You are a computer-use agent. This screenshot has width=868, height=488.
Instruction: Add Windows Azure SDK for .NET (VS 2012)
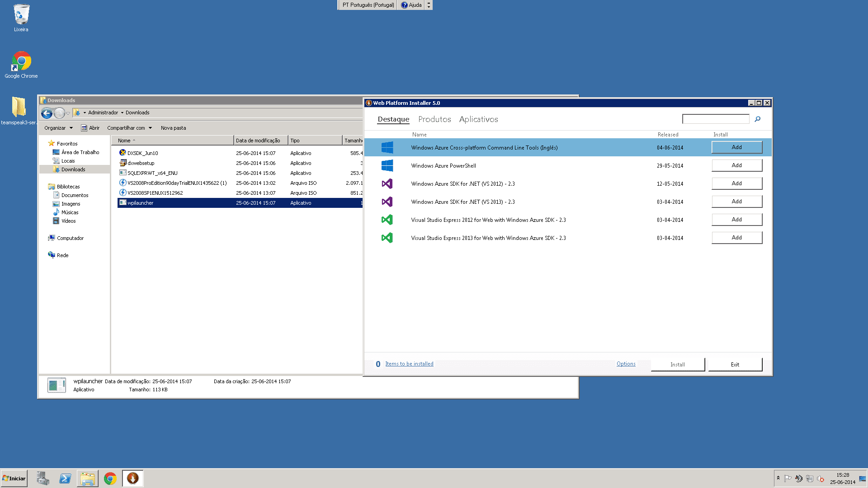click(737, 183)
